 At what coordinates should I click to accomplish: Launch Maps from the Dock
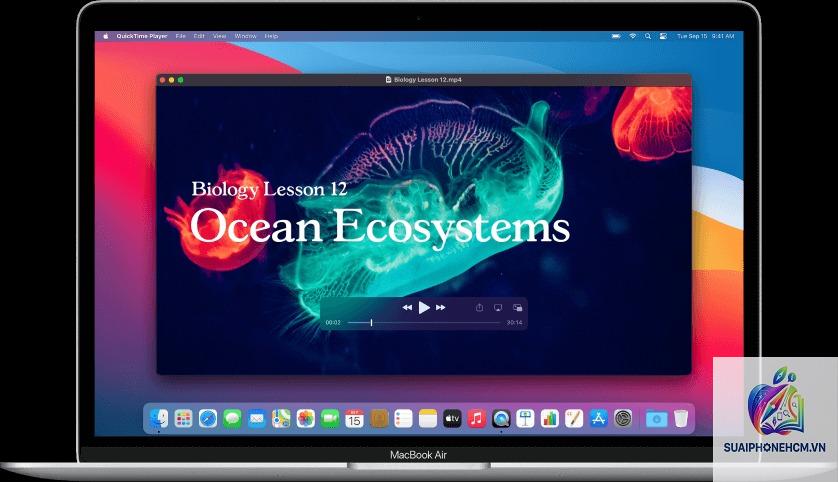(x=281, y=418)
